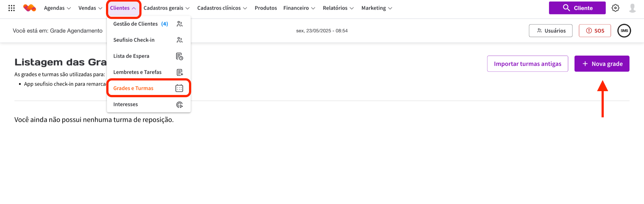644x204 pixels.
Task: Go to the Produtos menu item
Action: pyautogui.click(x=266, y=8)
